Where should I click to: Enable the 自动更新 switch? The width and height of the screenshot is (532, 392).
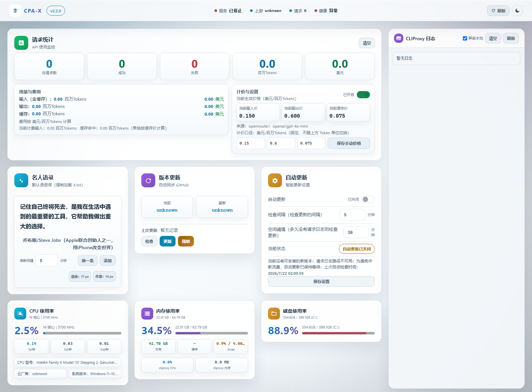368,199
